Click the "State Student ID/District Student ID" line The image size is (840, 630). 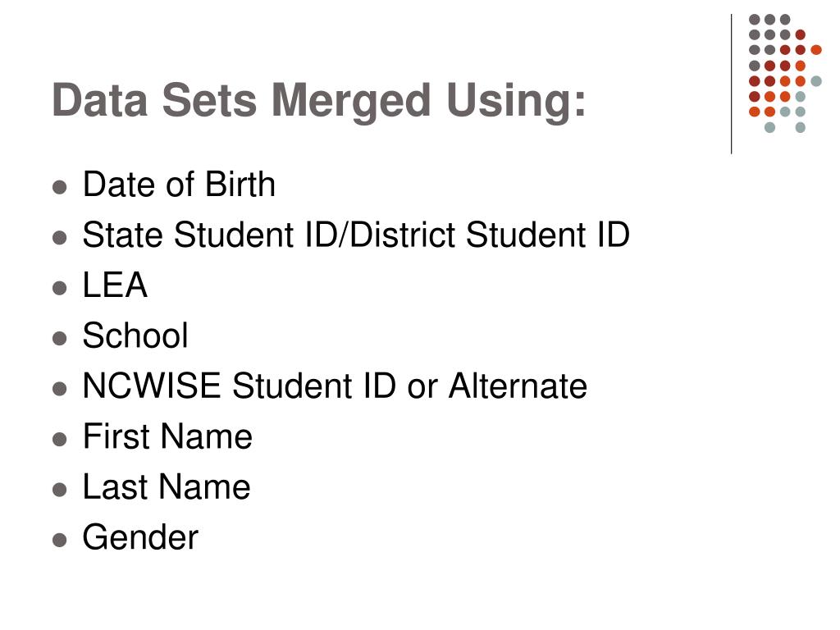(356, 235)
